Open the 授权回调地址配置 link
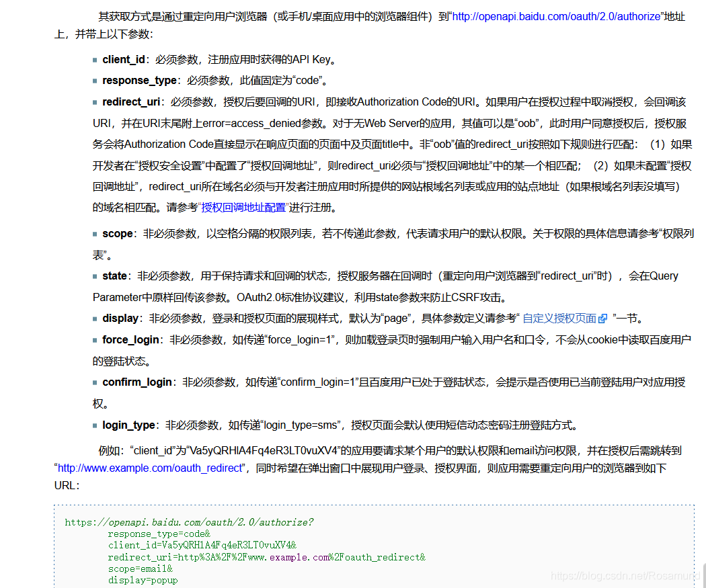Screen dimensions: 706x588 243,208
